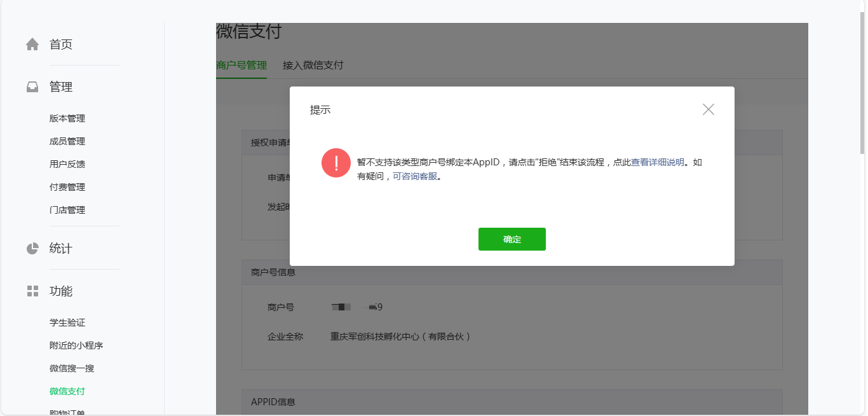
Task: Open the 管理 section in sidebar
Action: pos(61,87)
